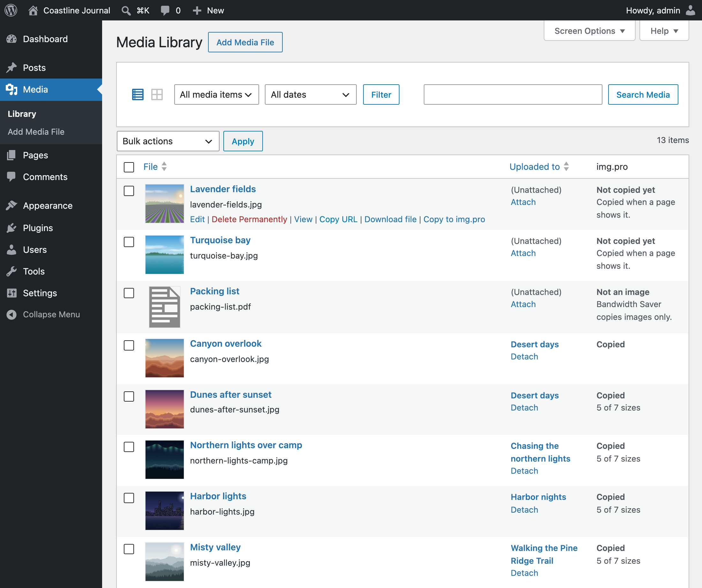Click the Add Media File button
This screenshot has width=702, height=588.
(x=245, y=42)
